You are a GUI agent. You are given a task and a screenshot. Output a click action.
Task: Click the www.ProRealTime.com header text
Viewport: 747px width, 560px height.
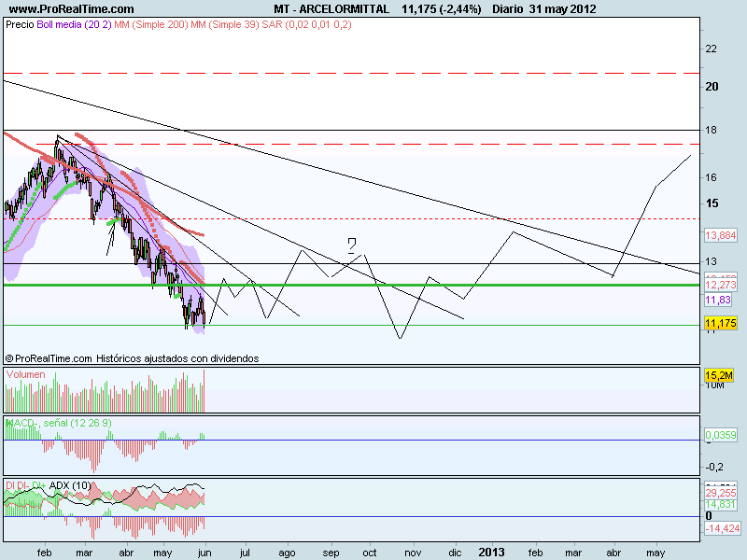72,9
